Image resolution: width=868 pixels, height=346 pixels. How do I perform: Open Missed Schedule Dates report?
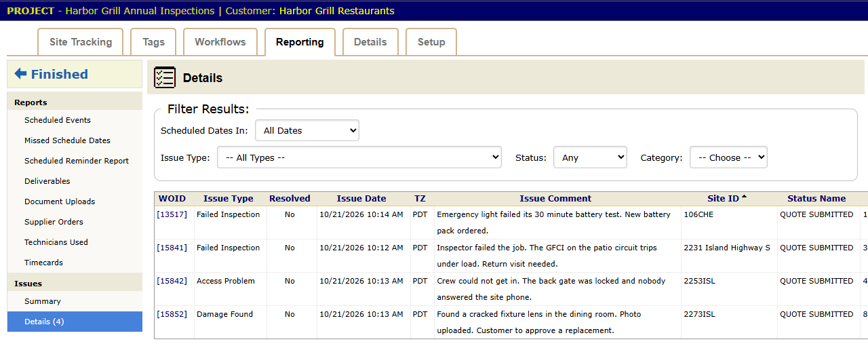(67, 140)
